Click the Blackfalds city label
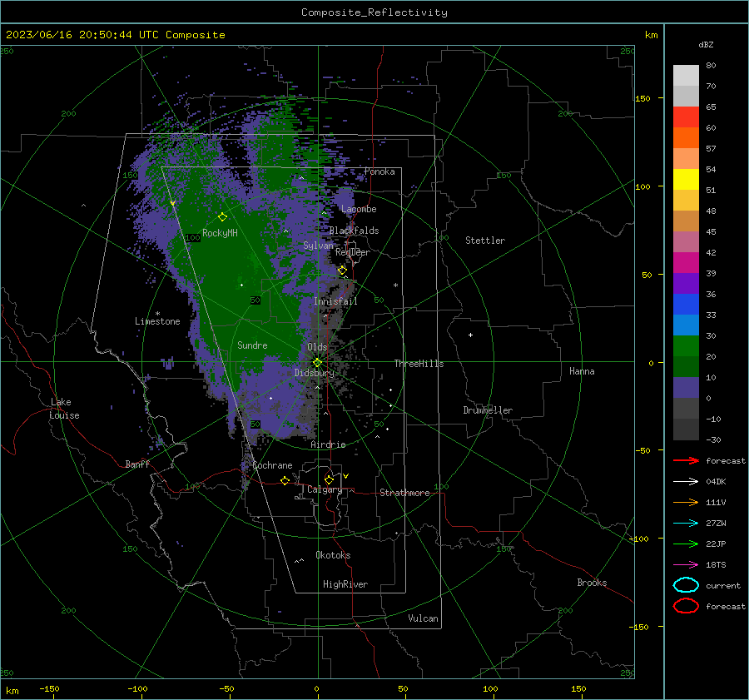 [354, 231]
